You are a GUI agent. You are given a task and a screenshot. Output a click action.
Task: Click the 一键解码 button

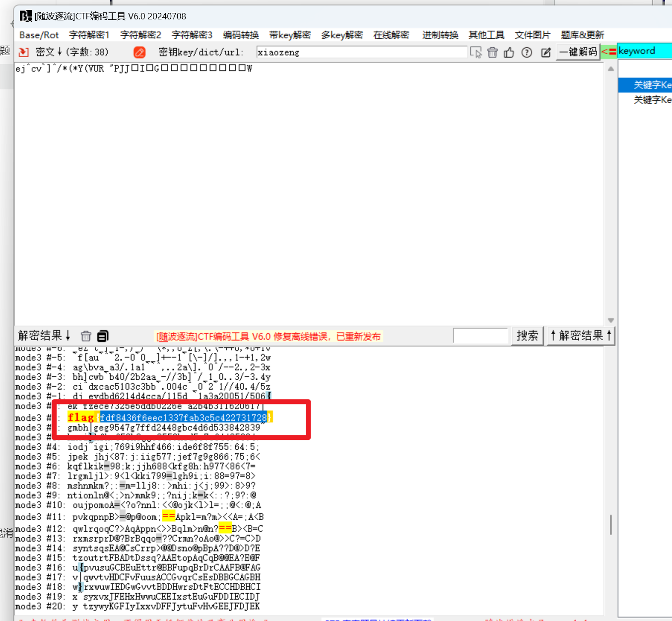[x=578, y=52]
